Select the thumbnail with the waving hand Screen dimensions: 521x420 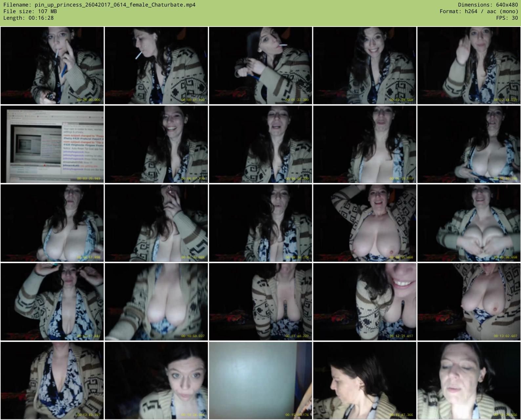click(x=469, y=66)
